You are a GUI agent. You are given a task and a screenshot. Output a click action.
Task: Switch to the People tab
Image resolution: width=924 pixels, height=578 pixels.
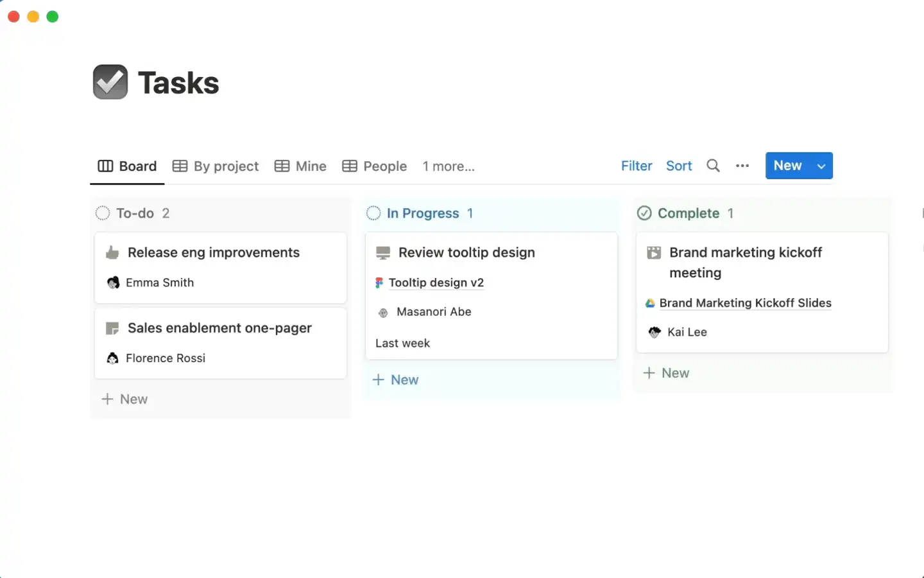point(375,166)
